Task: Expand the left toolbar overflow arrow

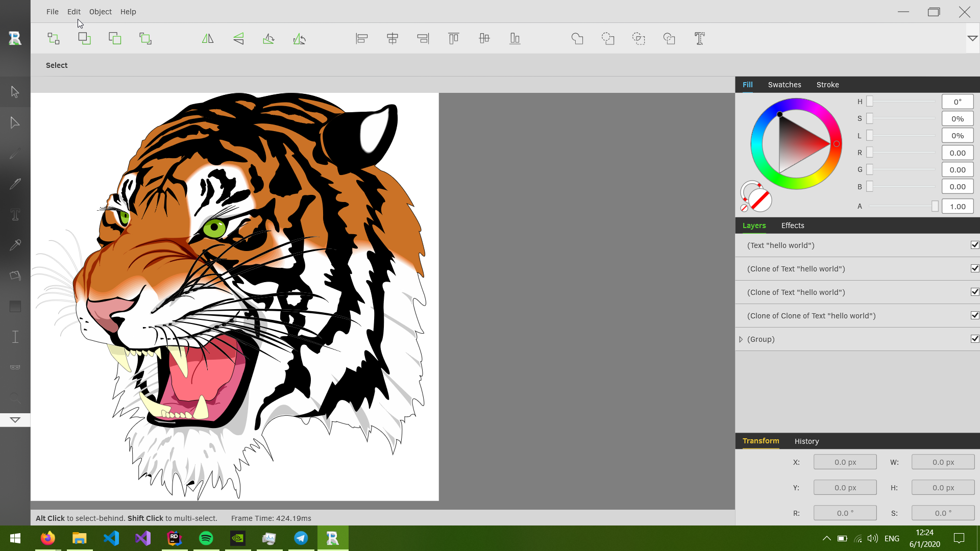Action: (15, 420)
